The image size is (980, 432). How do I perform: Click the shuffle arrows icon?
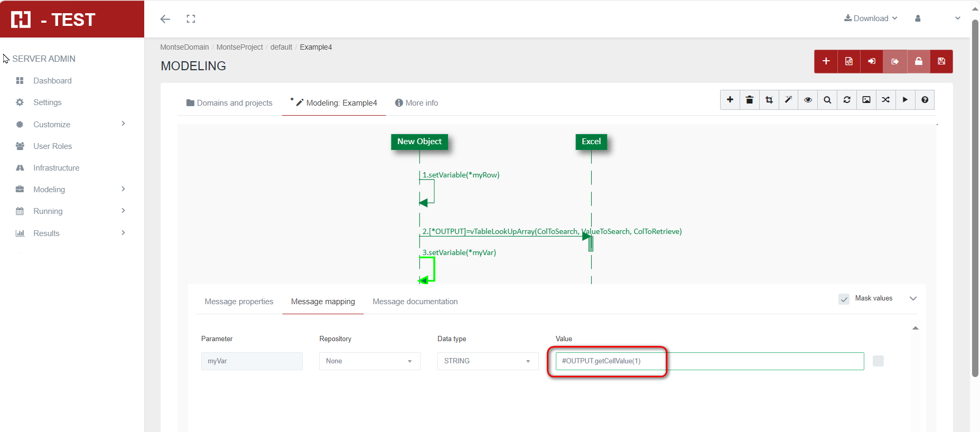click(886, 100)
